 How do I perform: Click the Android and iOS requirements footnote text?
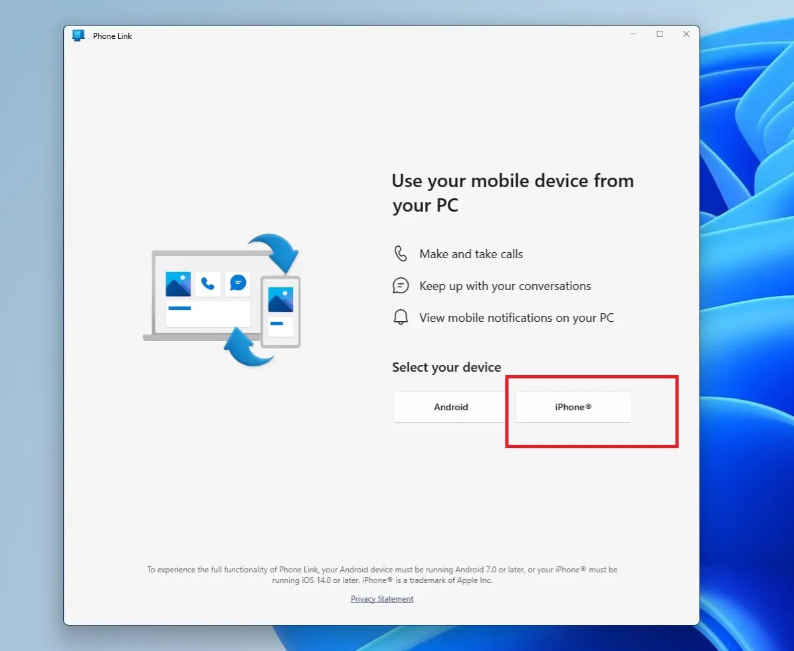tap(382, 575)
